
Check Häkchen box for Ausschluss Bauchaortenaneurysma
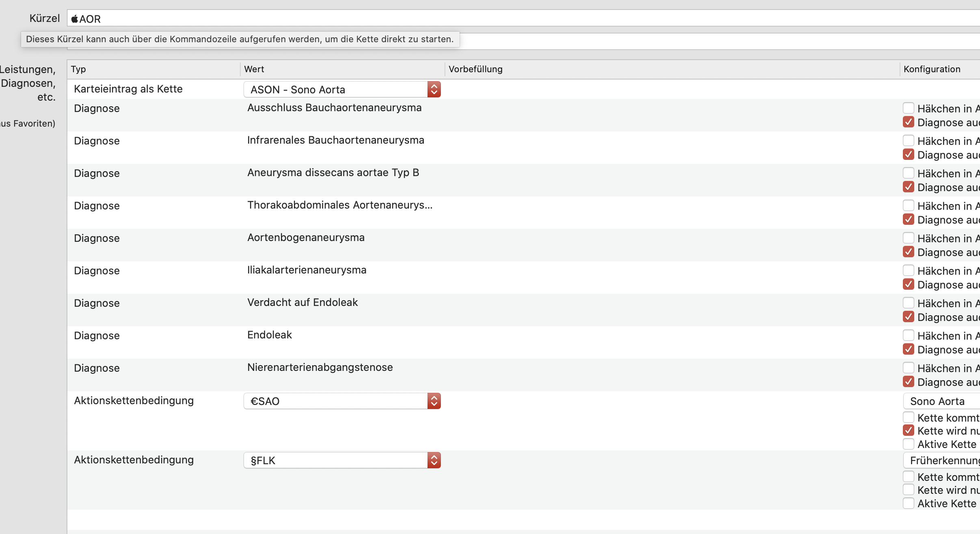click(909, 108)
